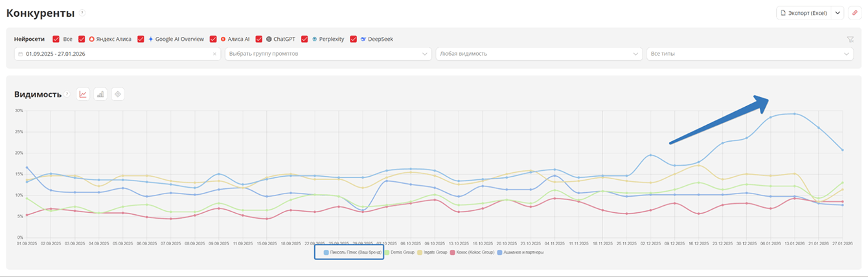Viewport: 868px width, 277px height.
Task: Toggle the Яндекс Алиса checkbox
Action: [82, 39]
